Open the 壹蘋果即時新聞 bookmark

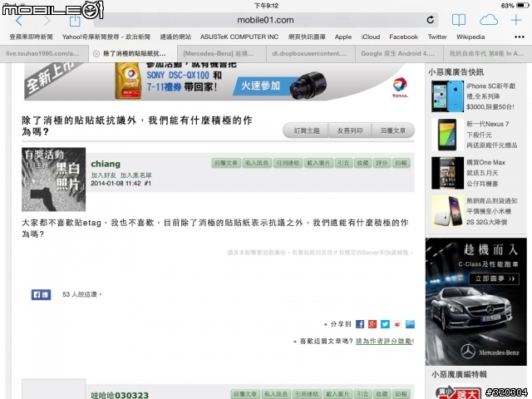(32, 37)
